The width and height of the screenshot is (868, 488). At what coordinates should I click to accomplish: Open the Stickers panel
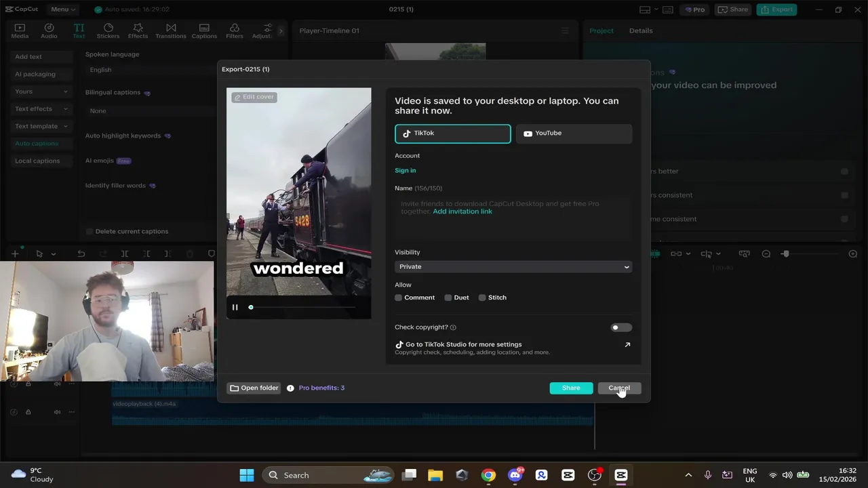pyautogui.click(x=108, y=30)
